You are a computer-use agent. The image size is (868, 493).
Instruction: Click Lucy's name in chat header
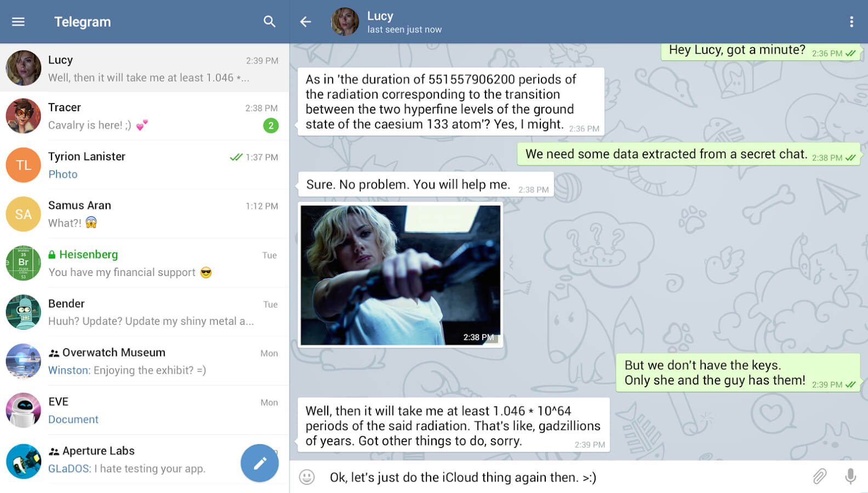pyautogui.click(x=380, y=16)
